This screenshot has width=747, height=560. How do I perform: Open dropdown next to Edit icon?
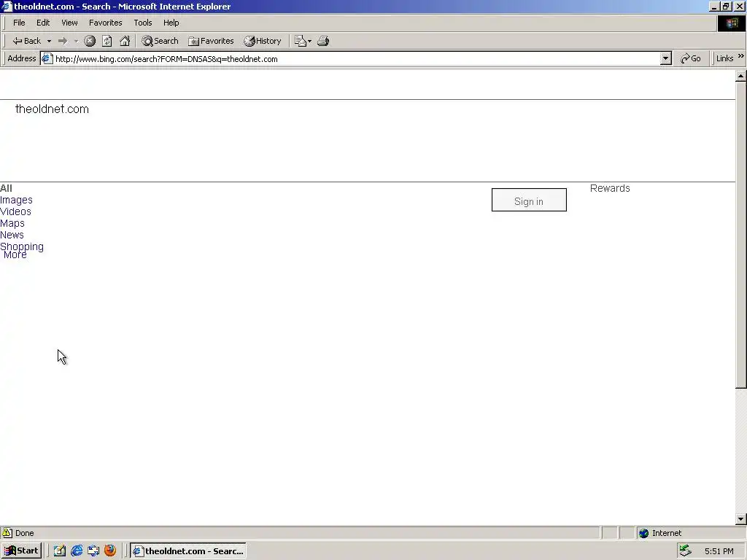(x=309, y=41)
